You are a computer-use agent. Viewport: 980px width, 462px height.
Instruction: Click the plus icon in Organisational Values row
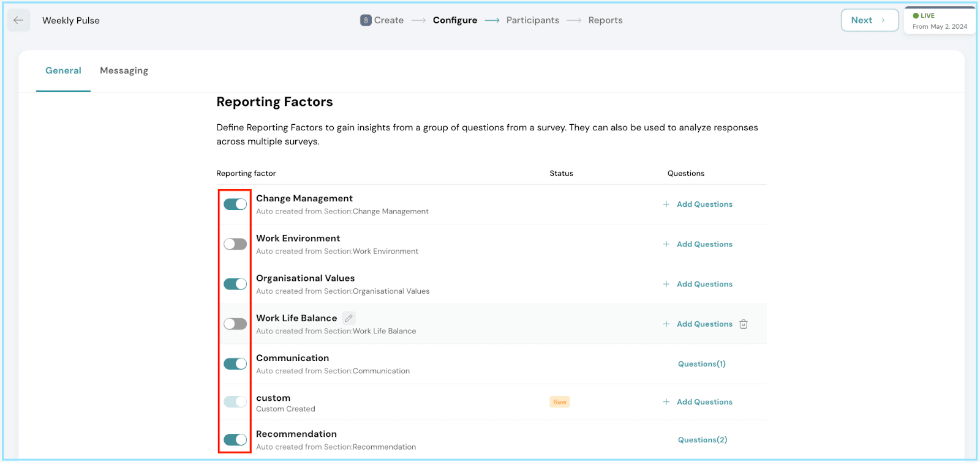[x=666, y=284]
